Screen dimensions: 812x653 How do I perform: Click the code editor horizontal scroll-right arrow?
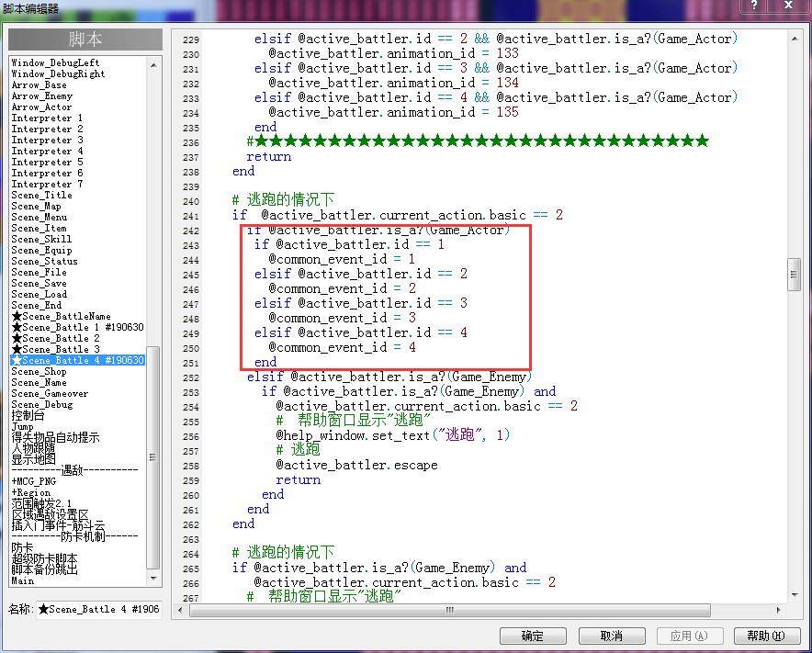click(778, 610)
